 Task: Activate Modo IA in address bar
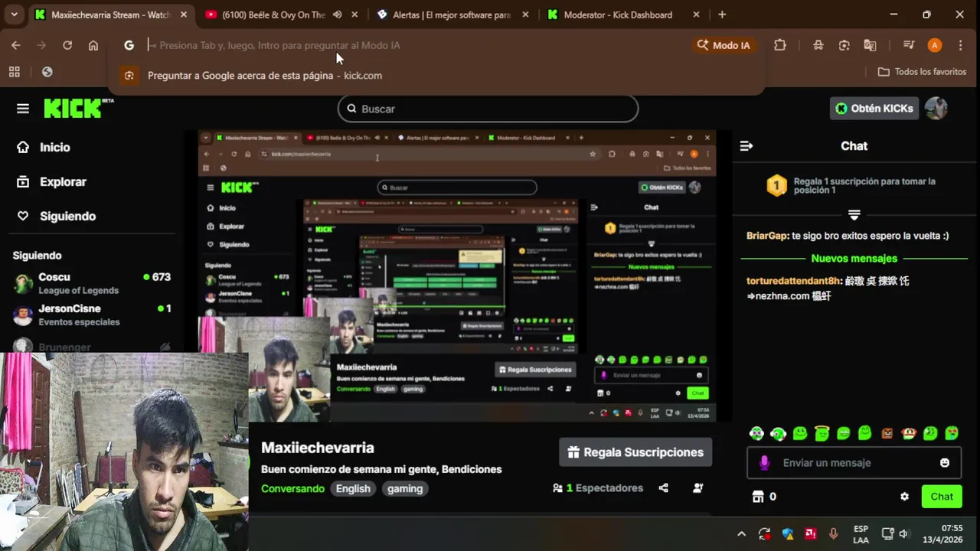[x=724, y=45]
